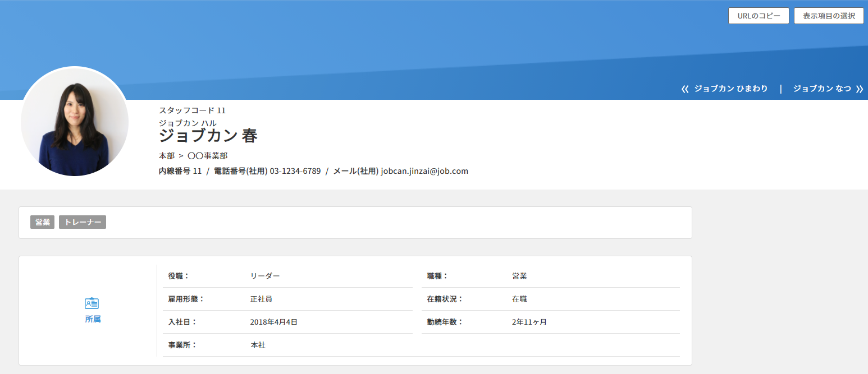Click the 入社日 value 2018年4月4日
868x374 pixels.
coord(273,322)
